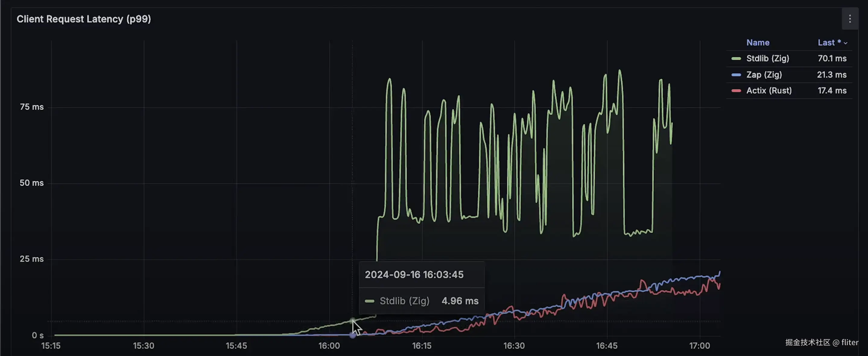Click the 15:30 time axis label
868x356 pixels.
144,346
